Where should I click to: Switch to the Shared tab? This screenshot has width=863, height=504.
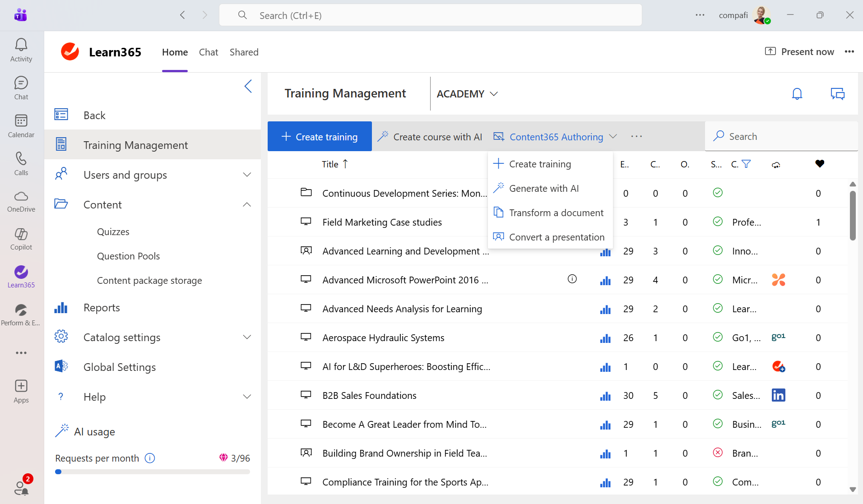(x=244, y=52)
